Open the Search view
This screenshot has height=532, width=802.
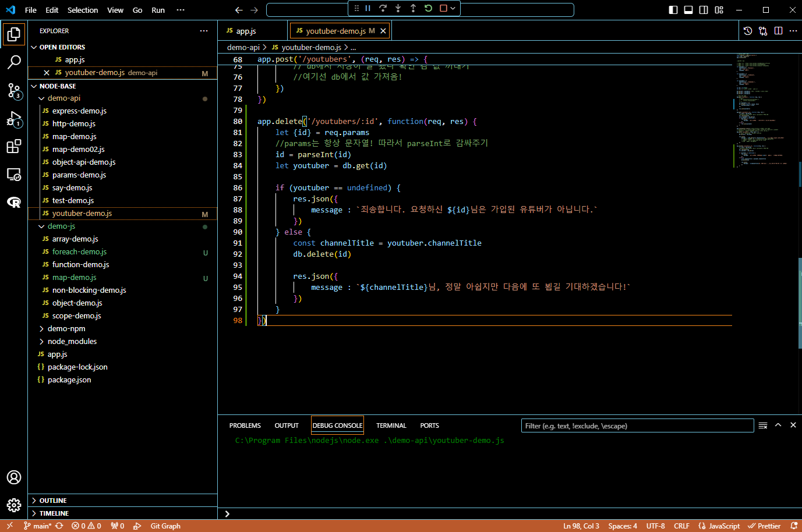pyautogui.click(x=14, y=62)
